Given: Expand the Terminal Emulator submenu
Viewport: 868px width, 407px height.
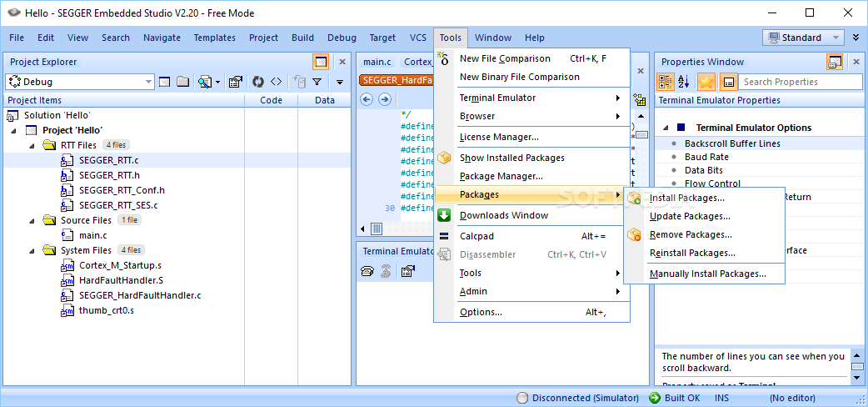Looking at the screenshot, I should [x=532, y=98].
